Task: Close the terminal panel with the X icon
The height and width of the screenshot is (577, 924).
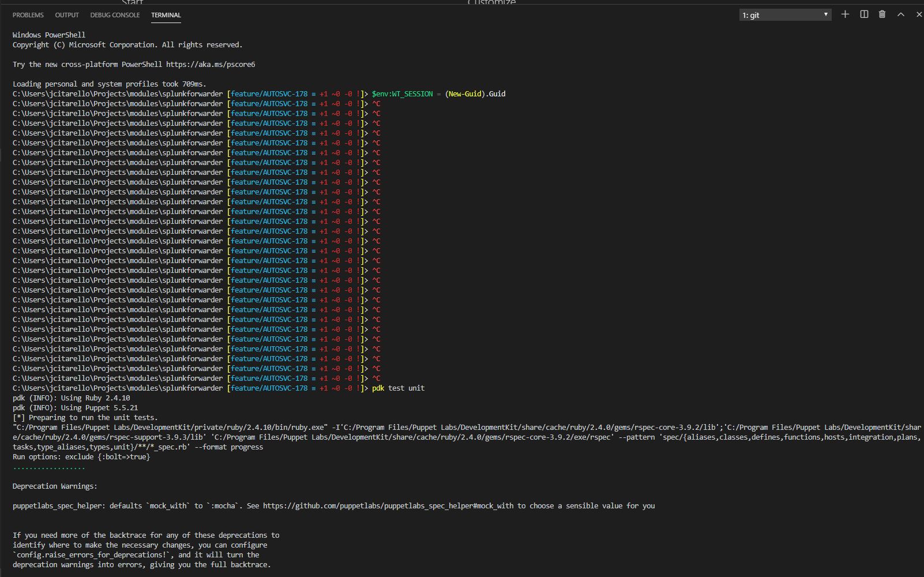Action: click(918, 14)
